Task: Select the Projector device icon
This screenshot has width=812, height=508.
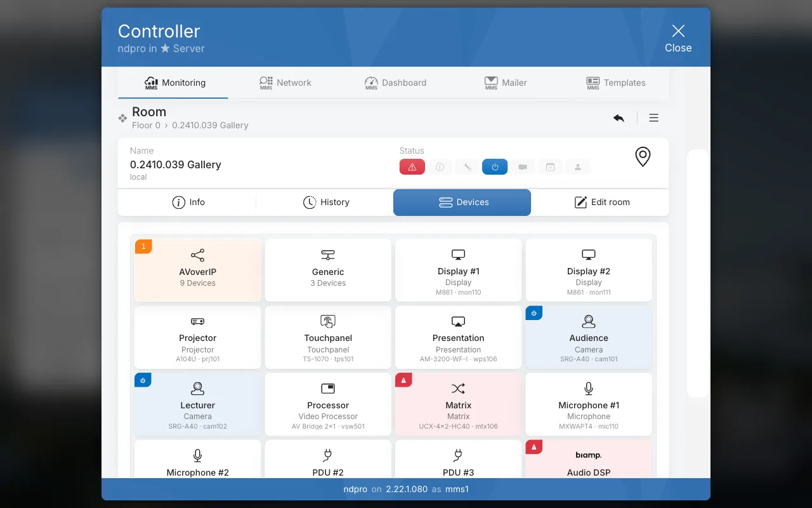Action: pos(198,321)
